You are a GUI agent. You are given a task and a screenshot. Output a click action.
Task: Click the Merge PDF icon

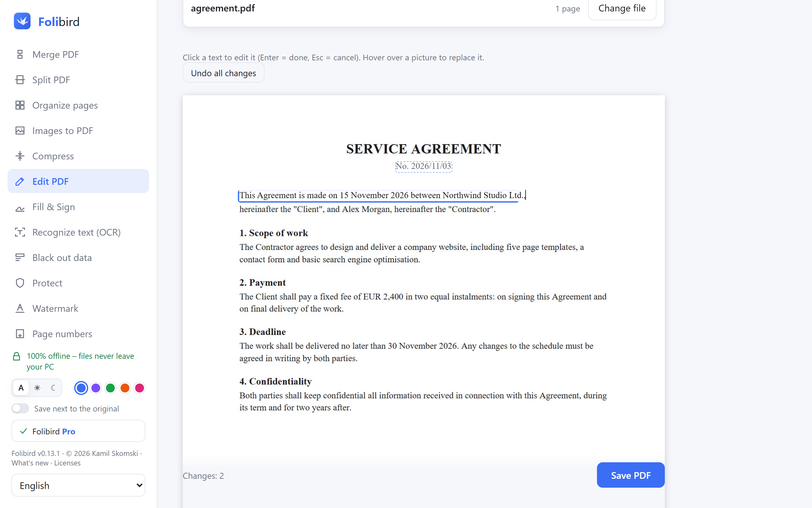point(20,54)
